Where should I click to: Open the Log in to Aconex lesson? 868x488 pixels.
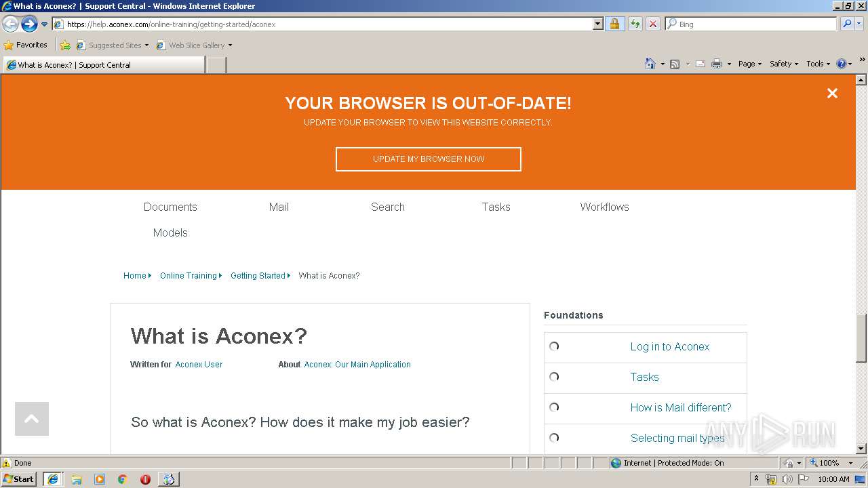[670, 346]
